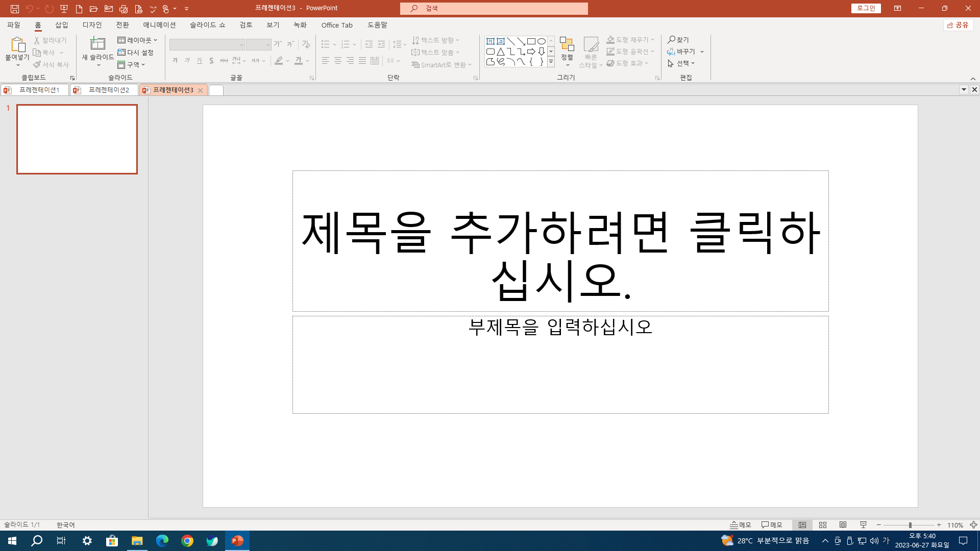Click the New Slide icon
Screen dimensions: 980x551
coord(97,44)
